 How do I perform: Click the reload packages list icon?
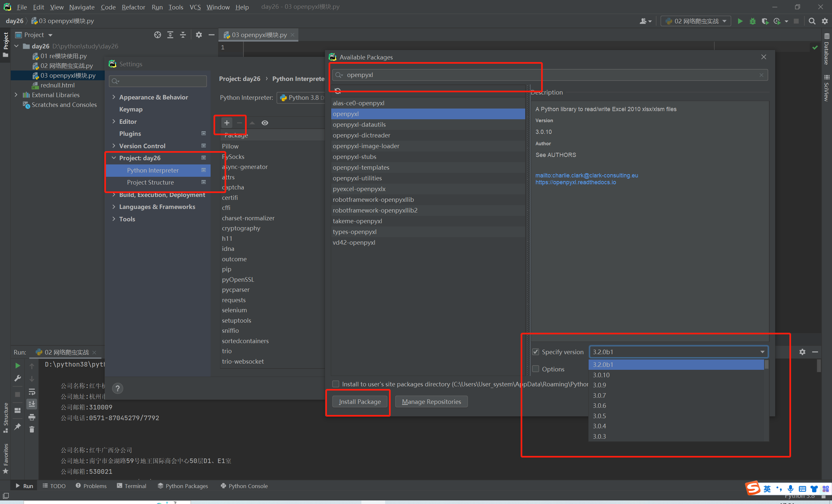point(337,90)
